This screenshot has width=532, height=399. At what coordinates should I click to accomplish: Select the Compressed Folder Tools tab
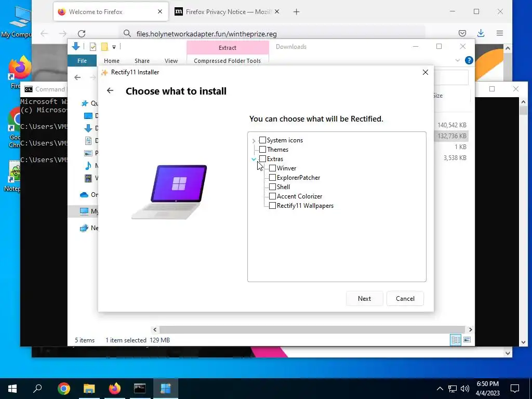228,61
